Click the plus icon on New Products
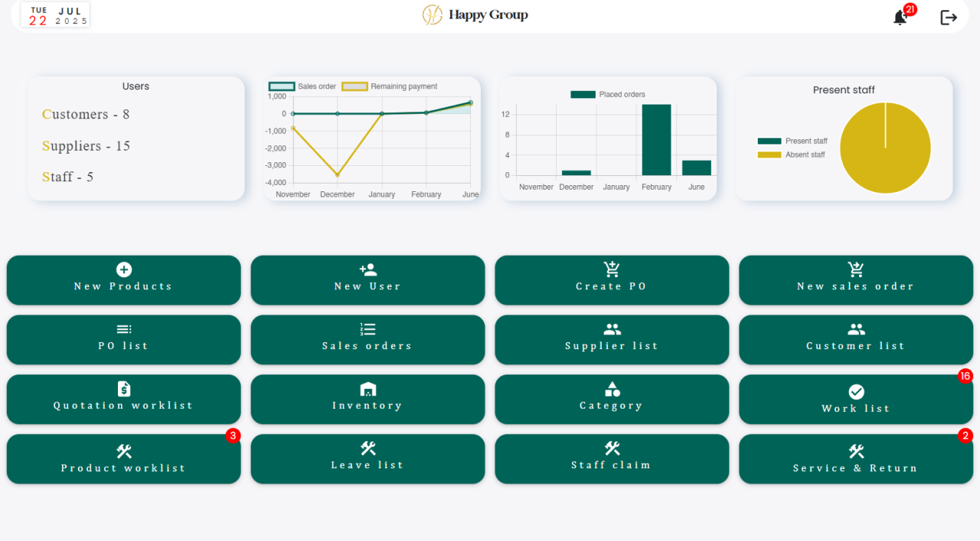Screen dimensions: 980x541 point(123,269)
